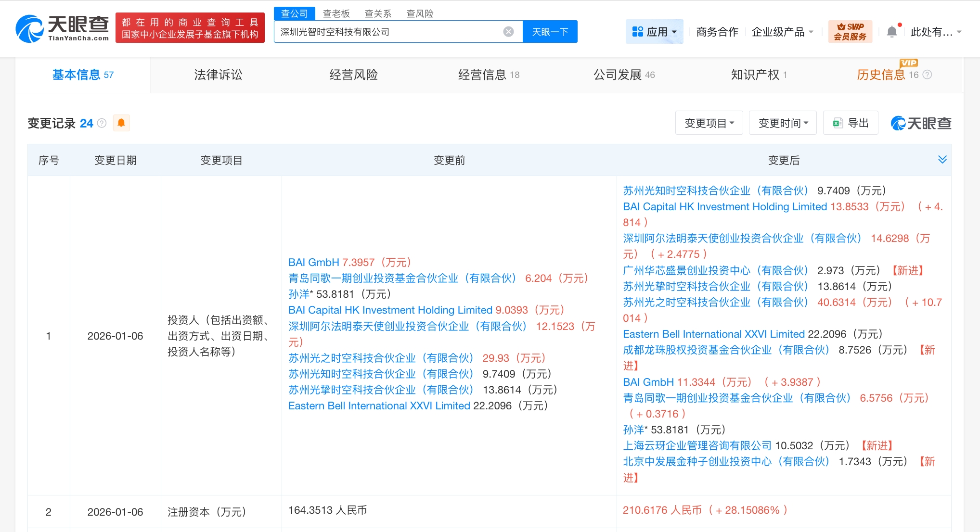This screenshot has height=532, width=980.
Task: Switch to the 查老板 search tab
Action: click(336, 13)
